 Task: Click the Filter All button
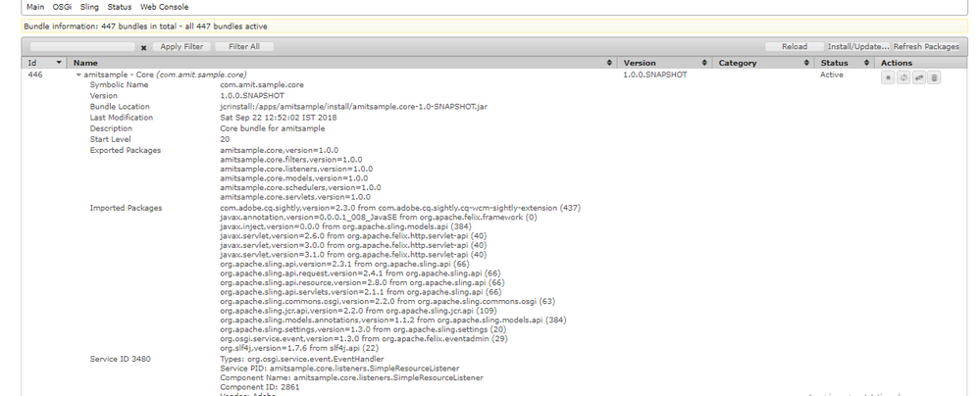click(x=243, y=47)
